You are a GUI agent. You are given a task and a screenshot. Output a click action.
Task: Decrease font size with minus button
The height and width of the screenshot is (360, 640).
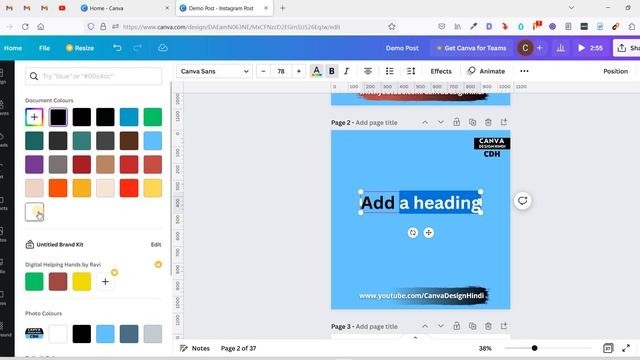(x=263, y=71)
